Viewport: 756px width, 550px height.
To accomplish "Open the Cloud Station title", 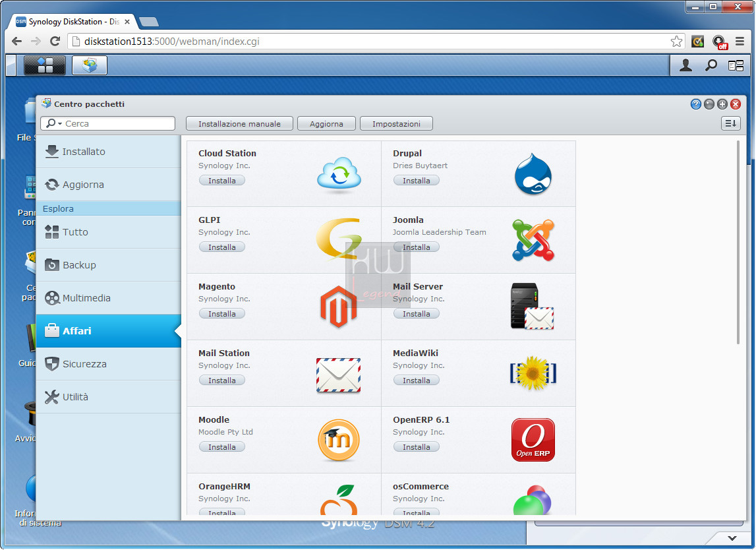I will (227, 153).
